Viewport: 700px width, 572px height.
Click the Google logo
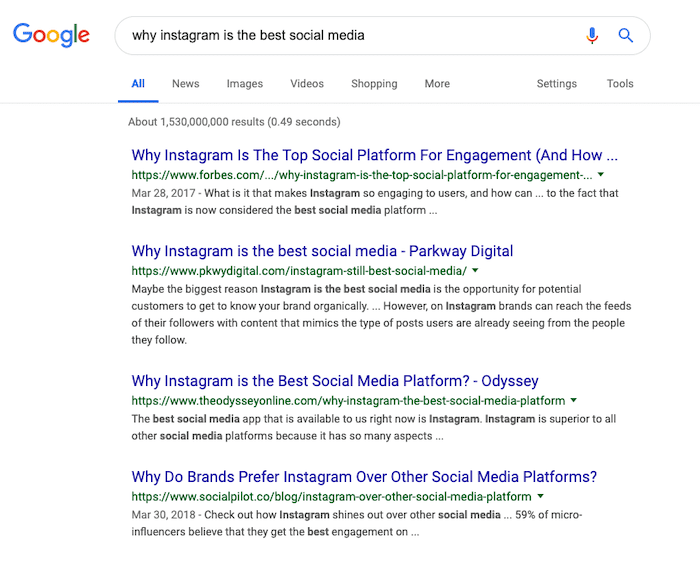(x=51, y=35)
